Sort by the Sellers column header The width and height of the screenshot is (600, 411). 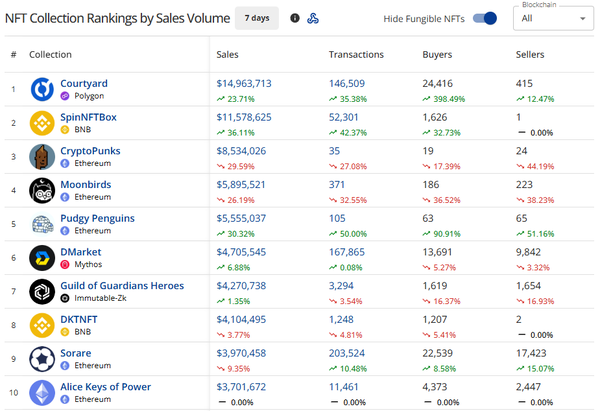pos(530,54)
